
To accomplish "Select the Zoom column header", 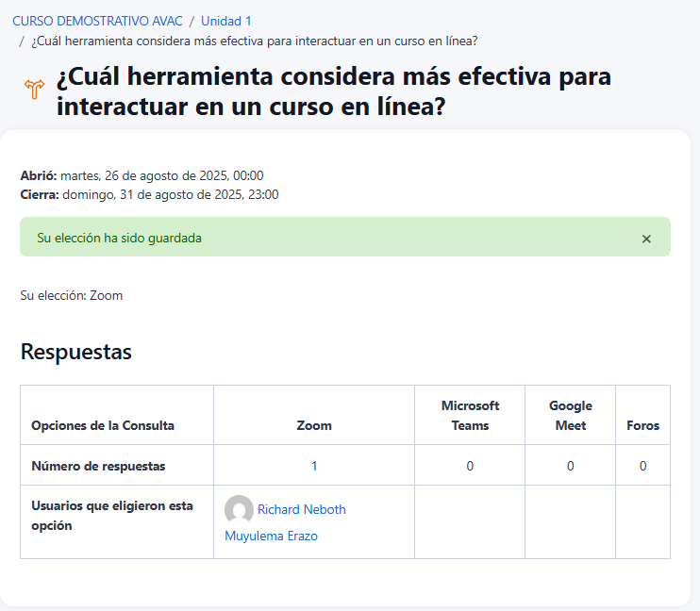I will point(314,425).
